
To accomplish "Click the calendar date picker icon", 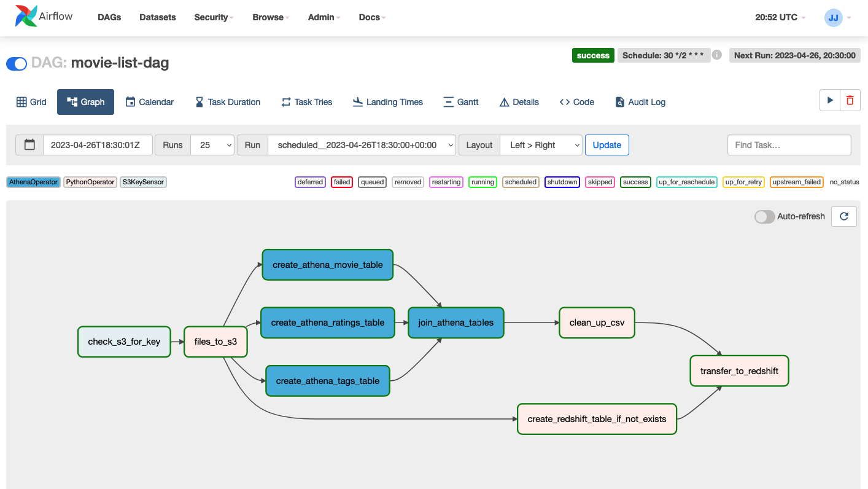I will [29, 145].
